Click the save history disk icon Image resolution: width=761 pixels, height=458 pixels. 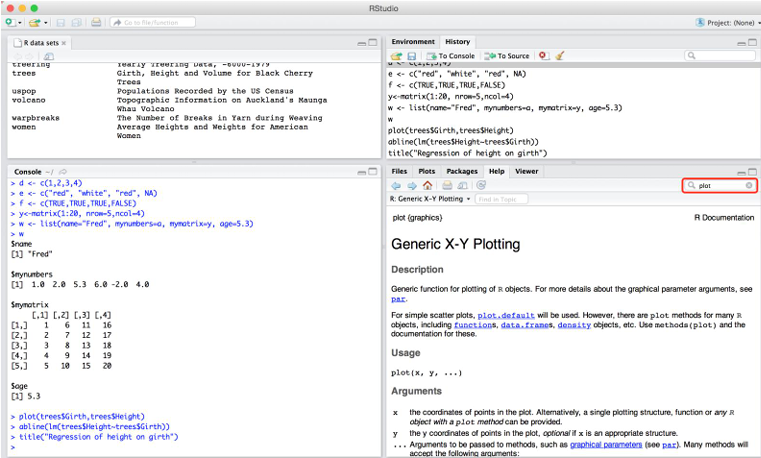point(412,56)
